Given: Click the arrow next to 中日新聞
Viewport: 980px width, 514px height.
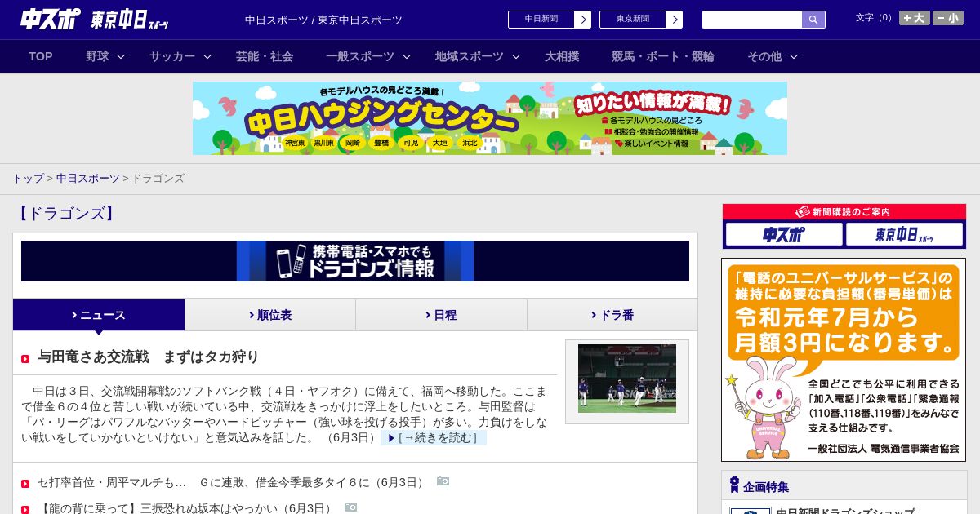Looking at the screenshot, I should tap(583, 20).
